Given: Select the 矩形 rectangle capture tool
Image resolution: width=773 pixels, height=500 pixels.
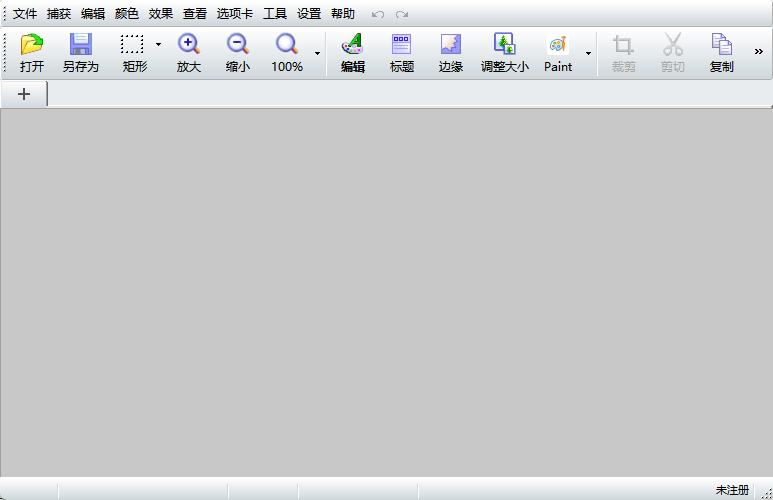Looking at the screenshot, I should coord(132,53).
